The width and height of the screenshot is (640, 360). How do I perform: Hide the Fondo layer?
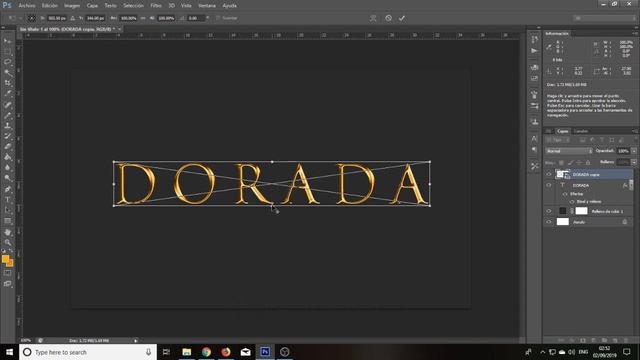coord(549,222)
